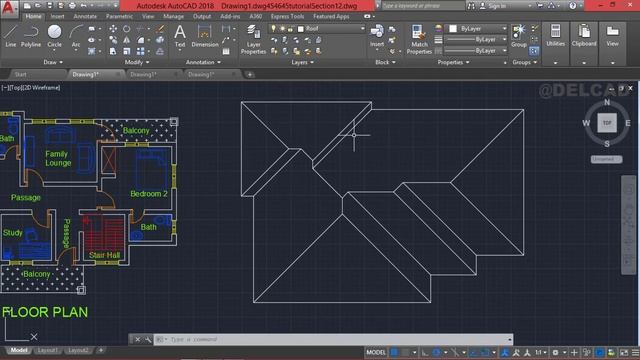The image size is (640, 360).
Task: Toggle snap mode in status bar
Action: (x=405, y=352)
